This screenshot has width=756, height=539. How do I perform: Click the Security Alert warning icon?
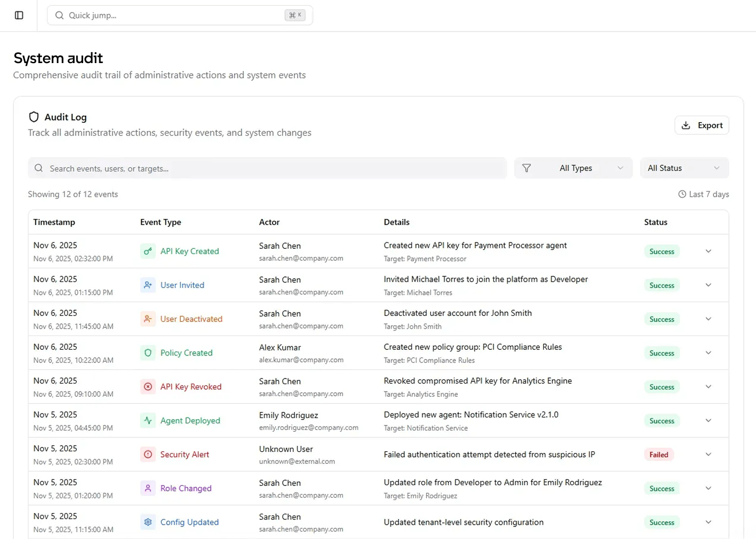tap(148, 454)
